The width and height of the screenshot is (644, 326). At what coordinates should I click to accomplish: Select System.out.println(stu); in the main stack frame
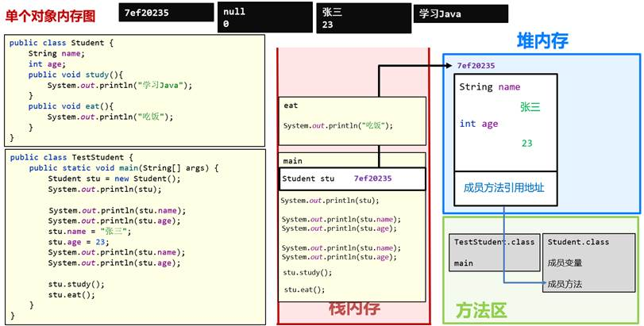pos(330,201)
